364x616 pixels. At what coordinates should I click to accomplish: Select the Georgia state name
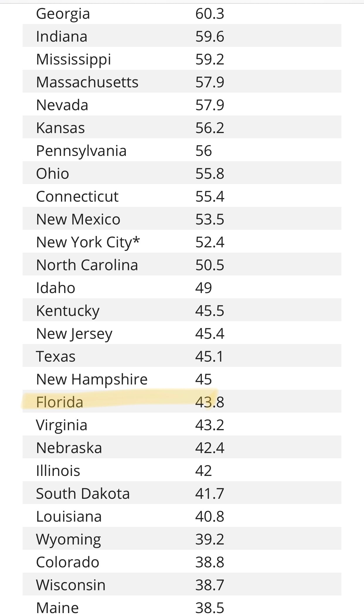[x=63, y=14]
